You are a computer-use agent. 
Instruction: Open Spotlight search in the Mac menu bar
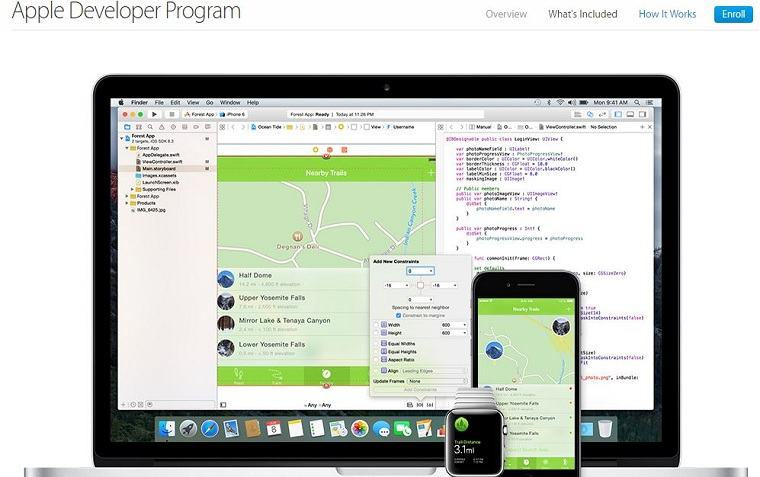pos(637,102)
